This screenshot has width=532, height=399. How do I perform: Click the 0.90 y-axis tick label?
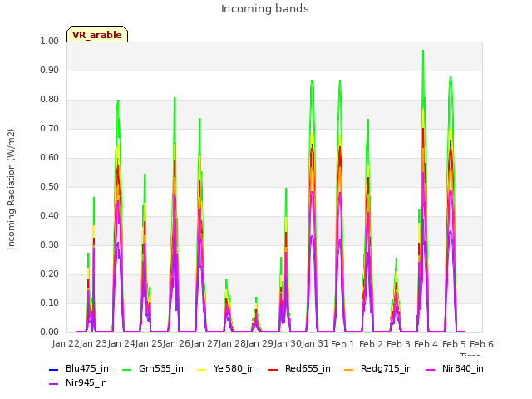(50, 70)
